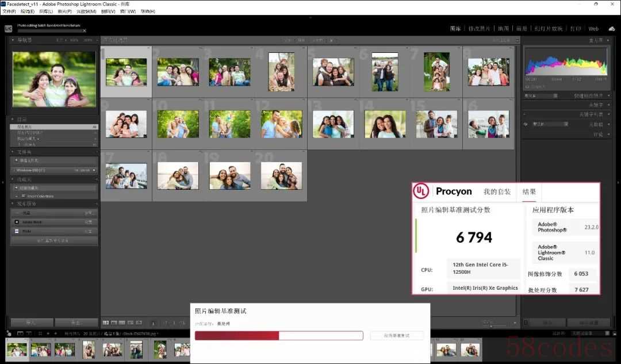This screenshot has width=621, height=364.
Task: Expand the Smart Collections set
Action: 17,196
